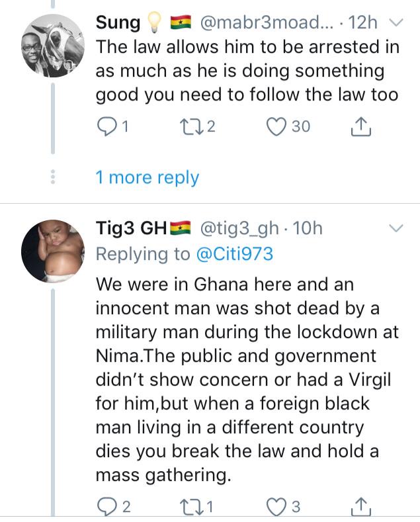Reply to Tig3 GH's tweet
Screen dimensions: 420x522
(x=106, y=507)
